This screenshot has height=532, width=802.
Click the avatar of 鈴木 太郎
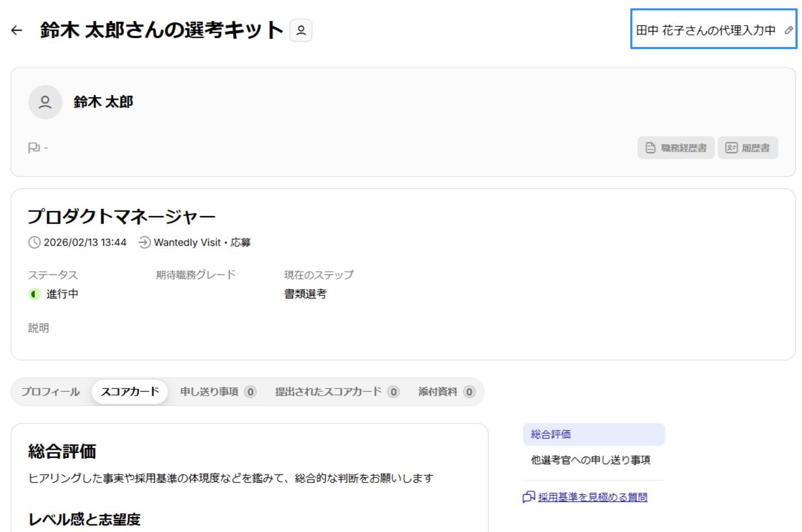[x=45, y=102]
